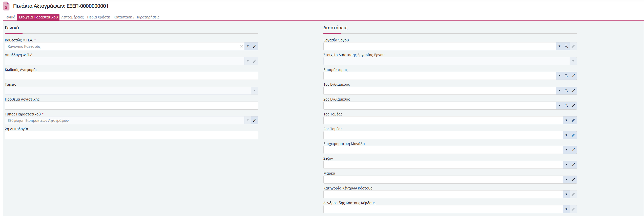Open Στοιχείο Διάστασης Εργασίας Έργου dropdown
Image resolution: width=644 pixels, height=216 pixels.
point(573,61)
